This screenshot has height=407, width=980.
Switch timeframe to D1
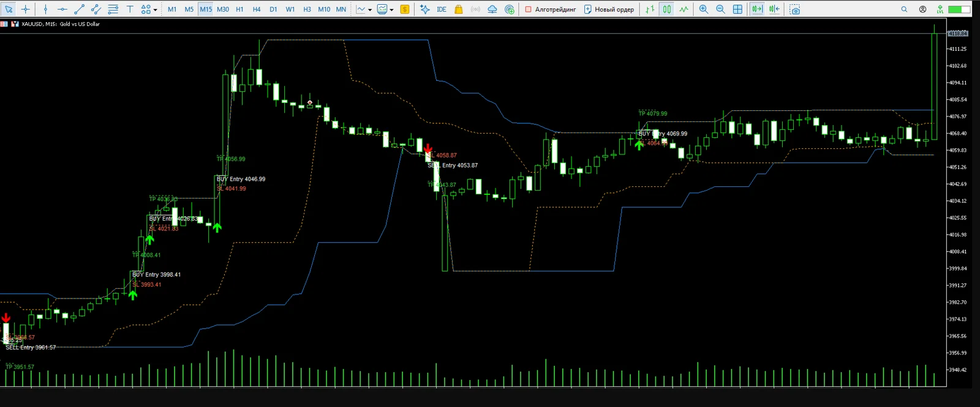(x=273, y=9)
